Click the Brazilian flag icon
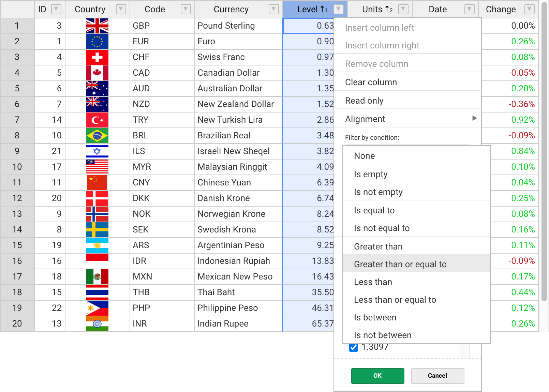 (x=97, y=136)
